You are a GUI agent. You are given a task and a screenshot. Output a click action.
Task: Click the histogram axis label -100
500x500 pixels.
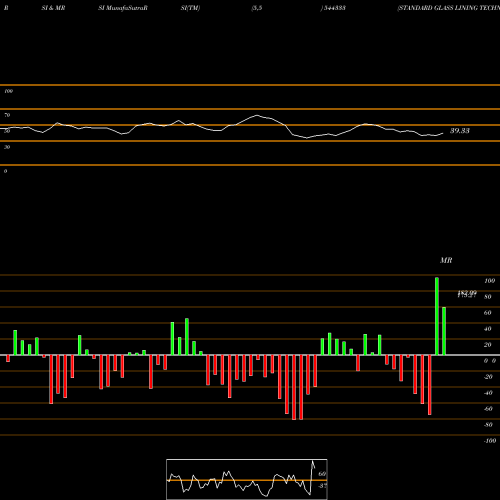[x=490, y=441]
